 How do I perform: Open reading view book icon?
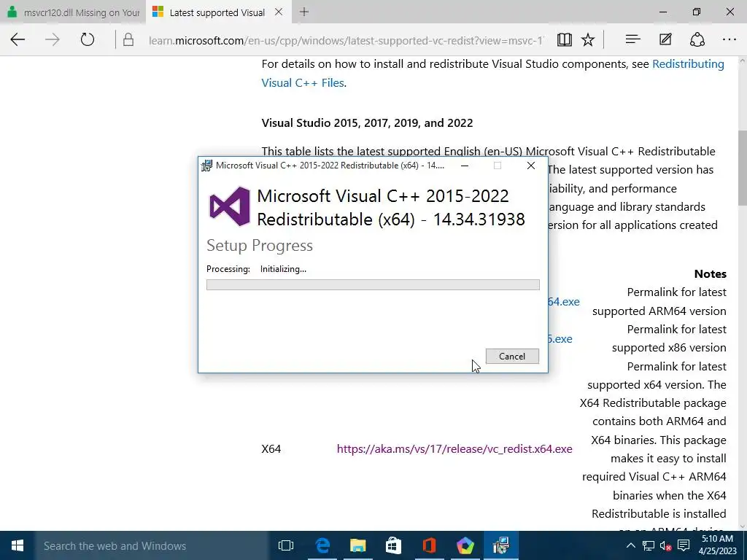point(565,39)
